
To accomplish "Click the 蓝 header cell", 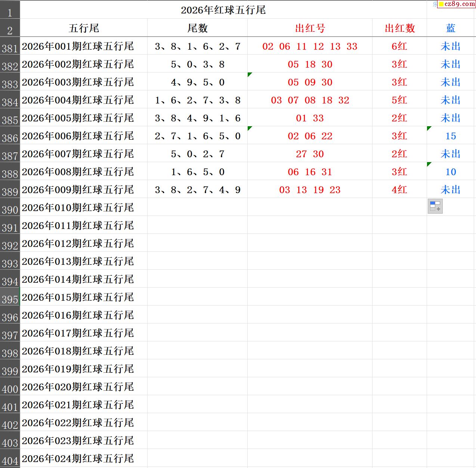I will tap(451, 28).
